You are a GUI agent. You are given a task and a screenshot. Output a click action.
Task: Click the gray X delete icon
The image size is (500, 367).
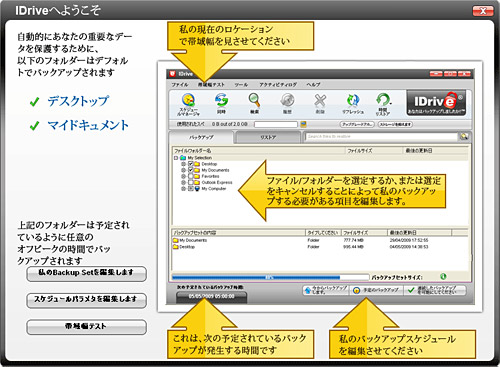320,100
